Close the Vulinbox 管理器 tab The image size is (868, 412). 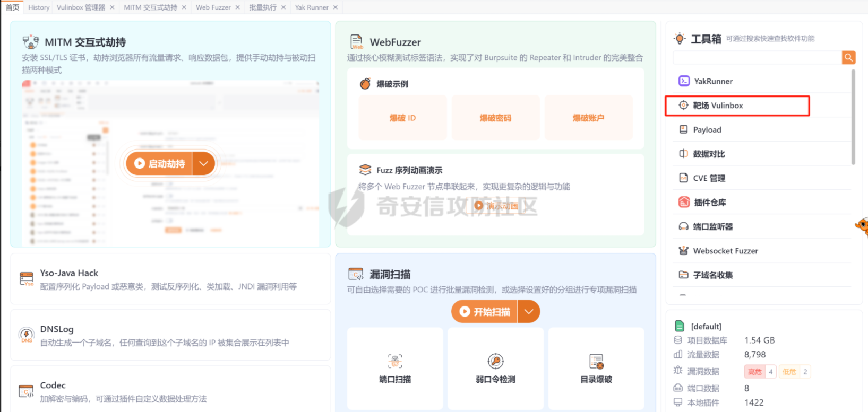point(112,7)
